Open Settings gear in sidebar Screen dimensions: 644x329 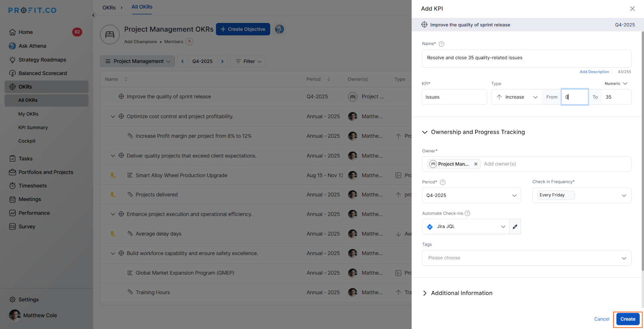click(x=12, y=300)
